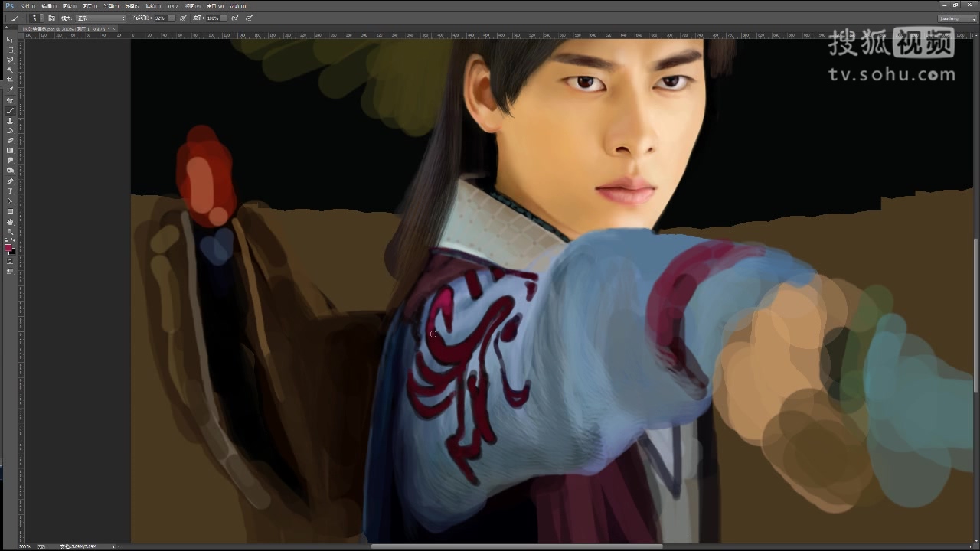Select the Crop tool
980x551 pixels.
(x=10, y=79)
